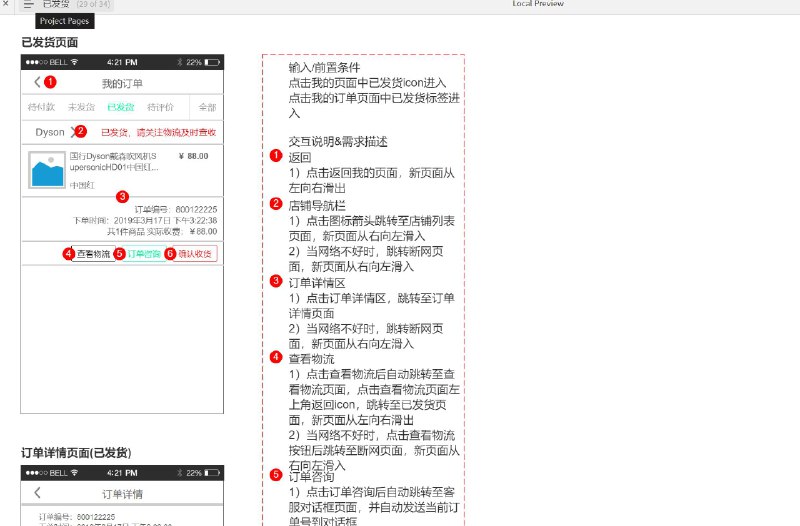800x526 pixels.
Task: Open the Dyson product image thumbnail
Action: 47,170
